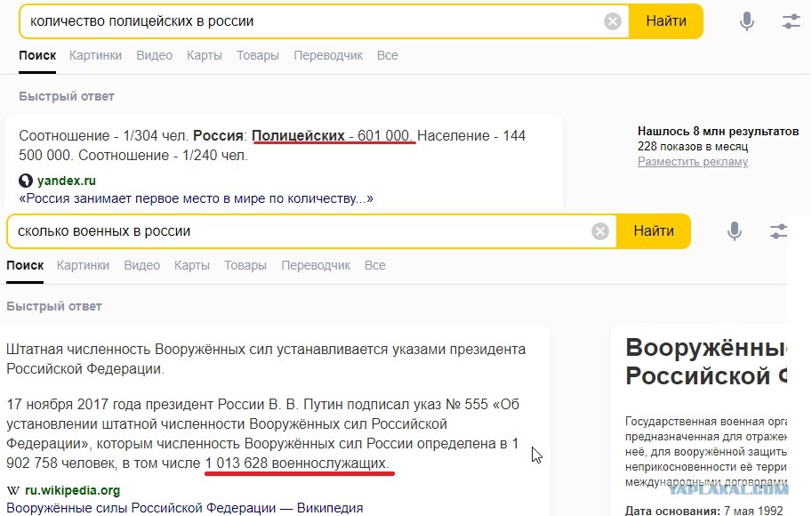Click the text Нашлось 8 млн результатов

pos(718,132)
